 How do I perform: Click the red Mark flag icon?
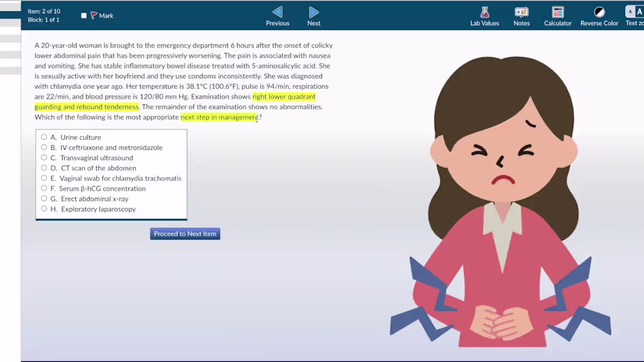point(94,15)
